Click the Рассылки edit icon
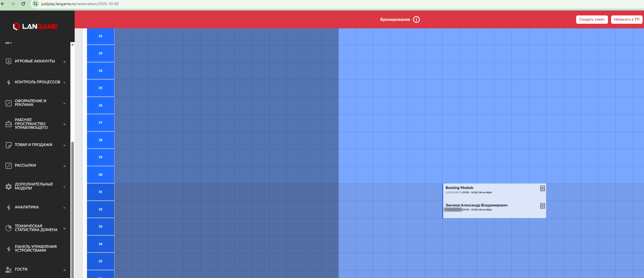Screen dimensions: 644x278 coord(8,166)
